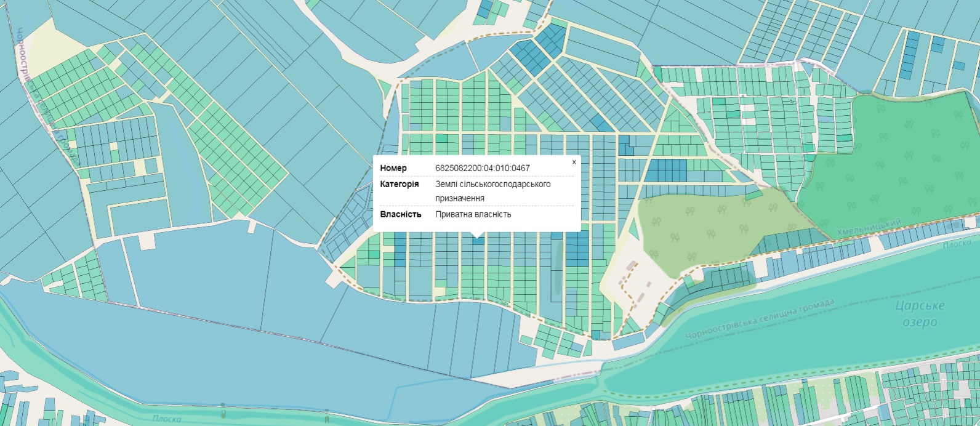The width and height of the screenshot is (980, 426).
Task: Click the Категорія field label
Action: tap(399, 184)
